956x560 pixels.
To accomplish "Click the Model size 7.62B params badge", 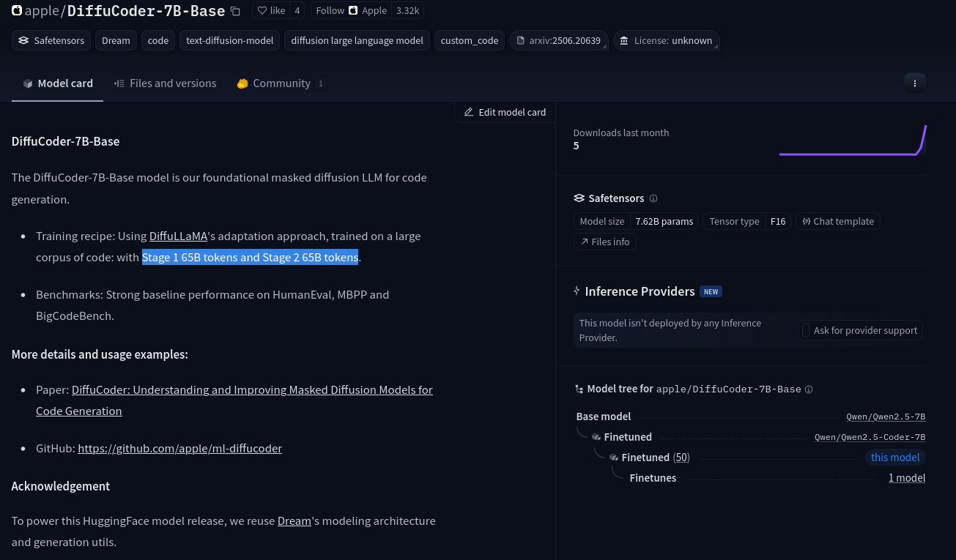I will pyautogui.click(x=637, y=222).
